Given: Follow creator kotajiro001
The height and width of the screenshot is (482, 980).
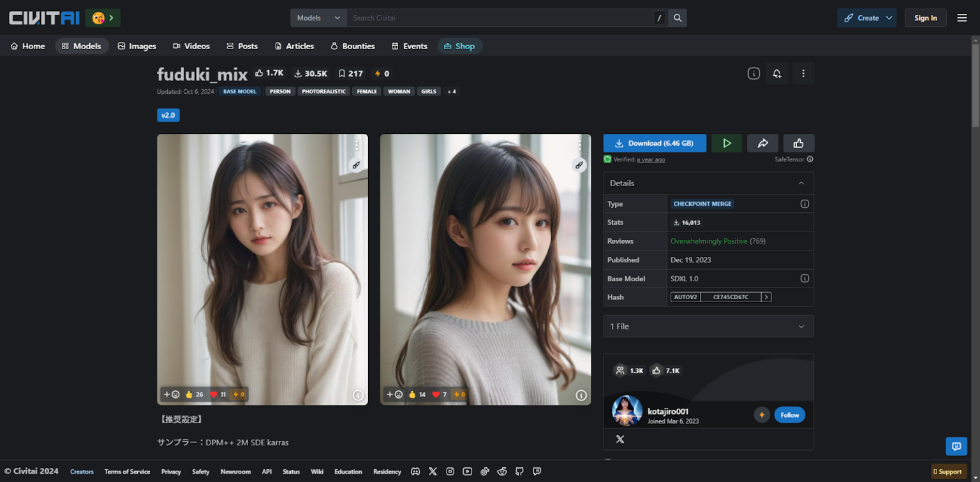Looking at the screenshot, I should 789,414.
